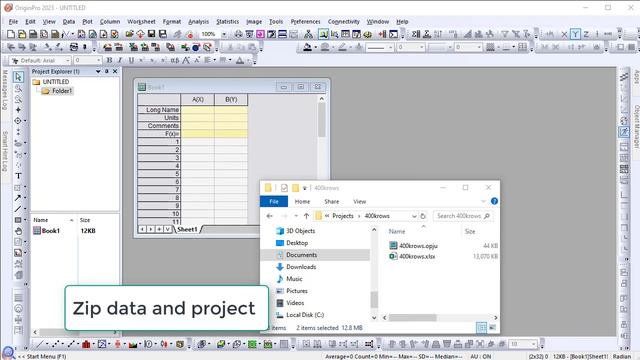This screenshot has height=360, width=640.
Task: Click the Search 400krows input field
Action: [463, 216]
